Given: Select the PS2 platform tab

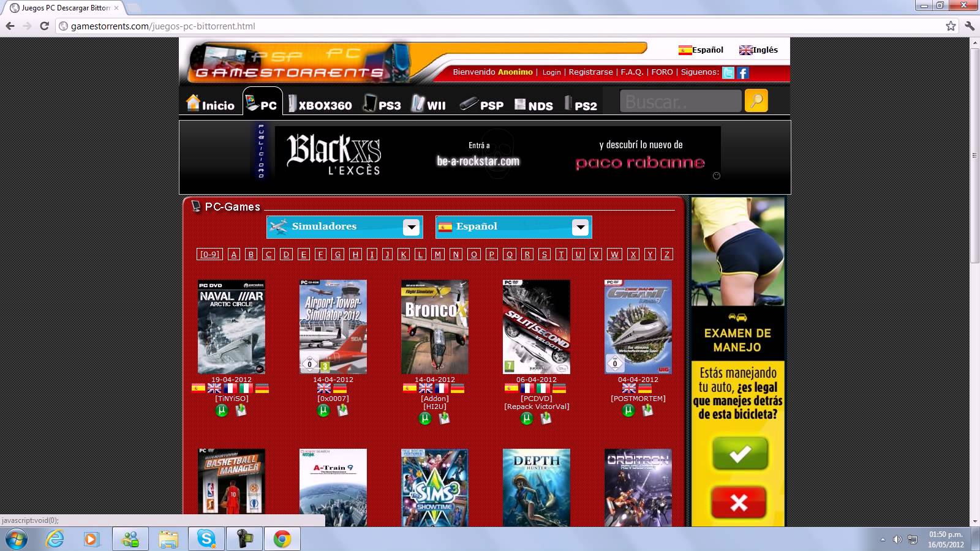Looking at the screenshot, I should point(581,105).
